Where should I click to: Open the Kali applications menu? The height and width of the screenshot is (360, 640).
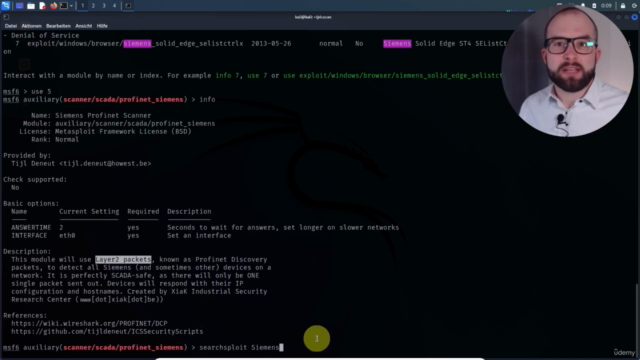(6, 5)
